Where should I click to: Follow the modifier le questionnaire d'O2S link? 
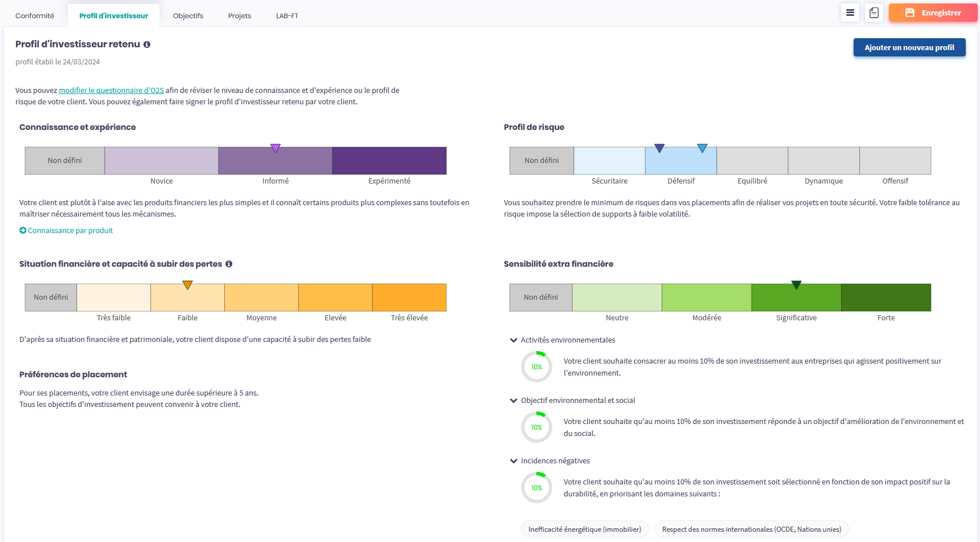click(111, 90)
